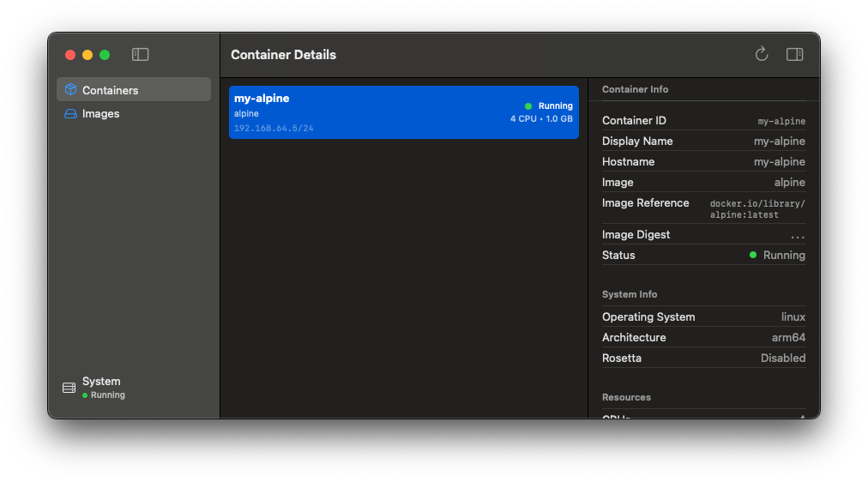This screenshot has width=868, height=482.
Task: Click the System server icon
Action: click(69, 388)
